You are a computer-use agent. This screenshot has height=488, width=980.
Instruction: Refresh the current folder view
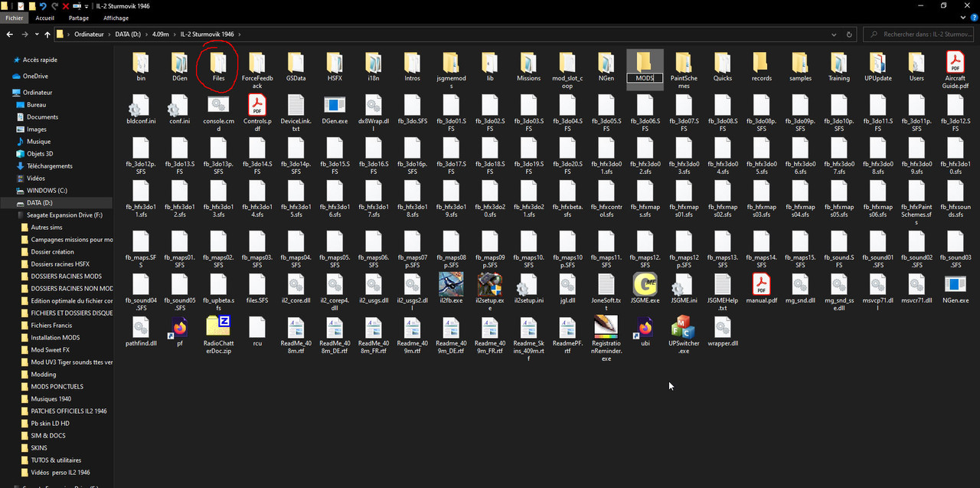849,34
